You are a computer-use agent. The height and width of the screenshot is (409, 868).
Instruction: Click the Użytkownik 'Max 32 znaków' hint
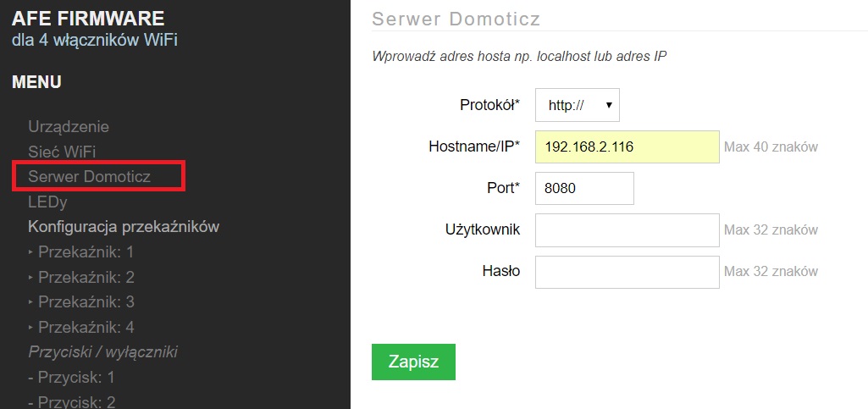[x=771, y=229]
